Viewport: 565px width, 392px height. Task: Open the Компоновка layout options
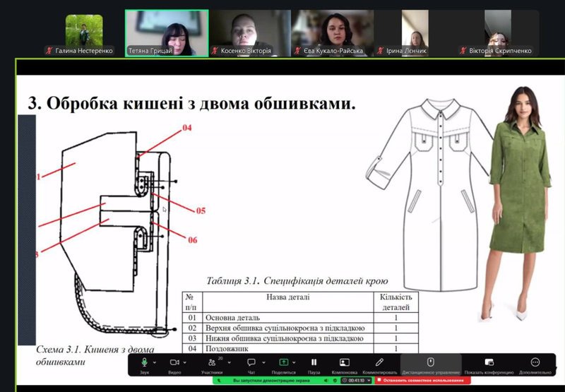click(345, 362)
